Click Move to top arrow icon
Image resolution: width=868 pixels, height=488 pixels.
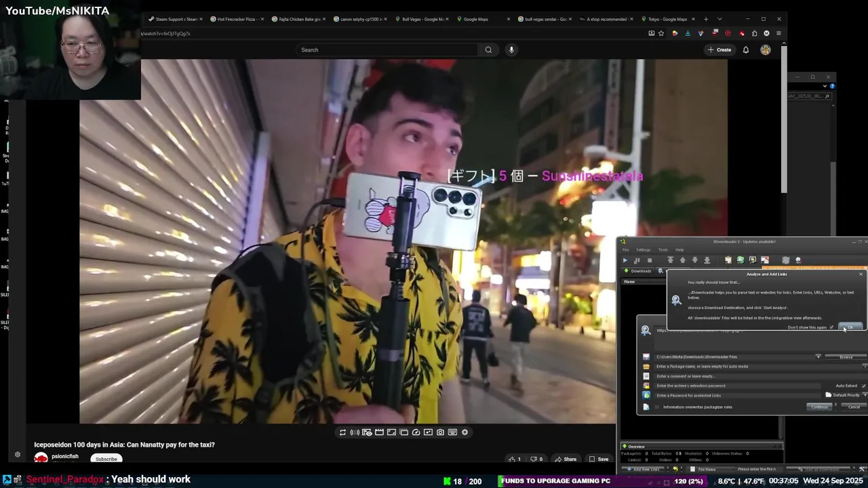click(670, 260)
